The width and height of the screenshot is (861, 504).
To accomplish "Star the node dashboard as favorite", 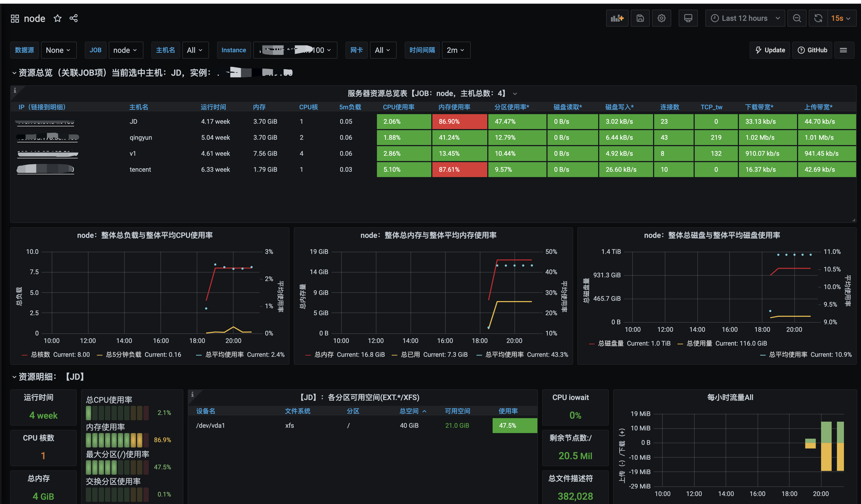I will tap(57, 18).
